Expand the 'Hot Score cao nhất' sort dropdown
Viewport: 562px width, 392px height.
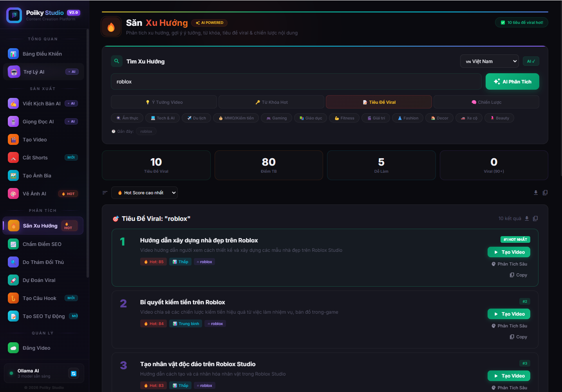(x=145, y=193)
